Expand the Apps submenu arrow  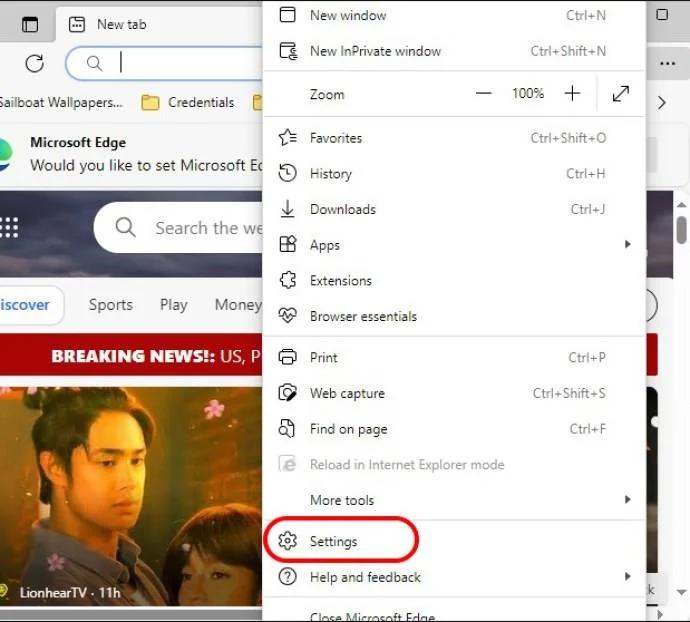tap(628, 244)
